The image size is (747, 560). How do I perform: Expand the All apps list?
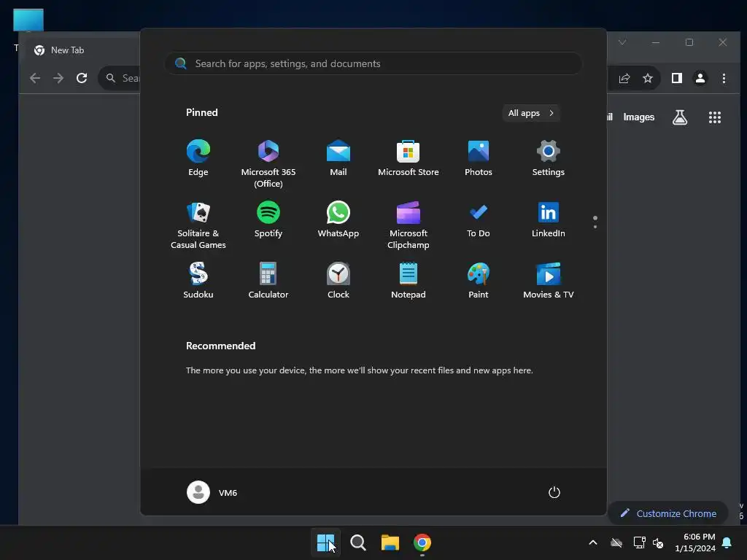click(531, 113)
